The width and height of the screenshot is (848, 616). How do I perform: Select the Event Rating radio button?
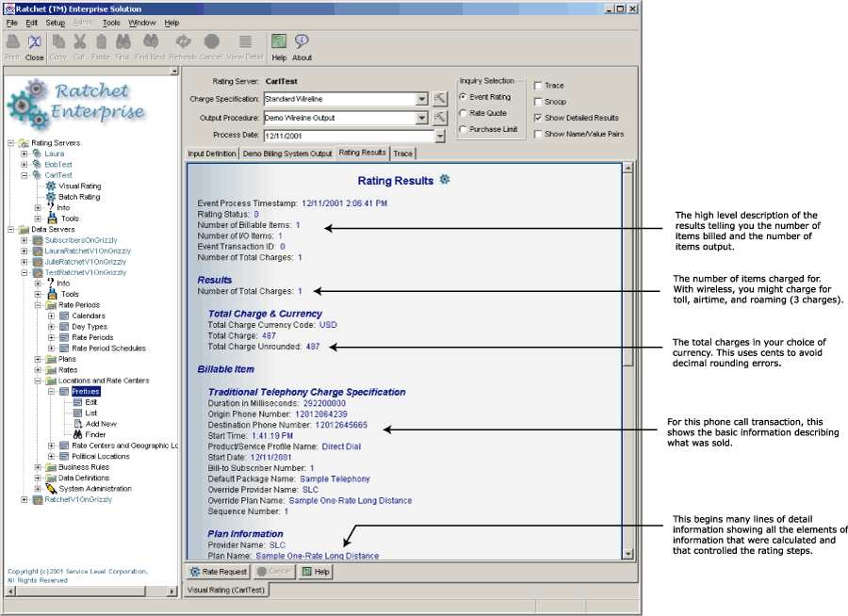pyautogui.click(x=463, y=97)
